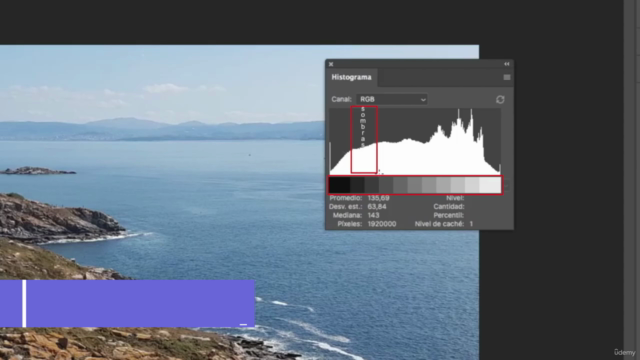Refresh the histogram with the uncached refresh icon

(500, 100)
